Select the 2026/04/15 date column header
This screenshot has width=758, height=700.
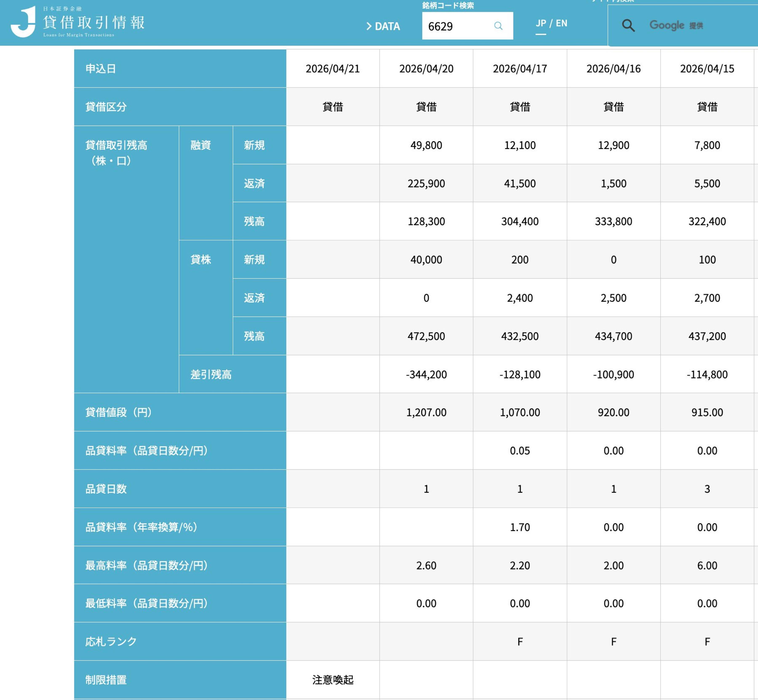707,69
